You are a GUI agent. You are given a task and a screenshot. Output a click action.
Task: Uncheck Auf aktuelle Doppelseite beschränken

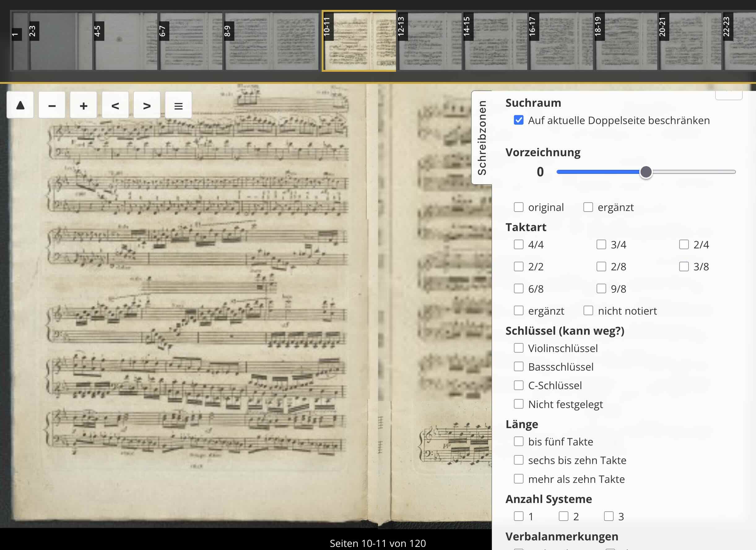click(x=519, y=120)
